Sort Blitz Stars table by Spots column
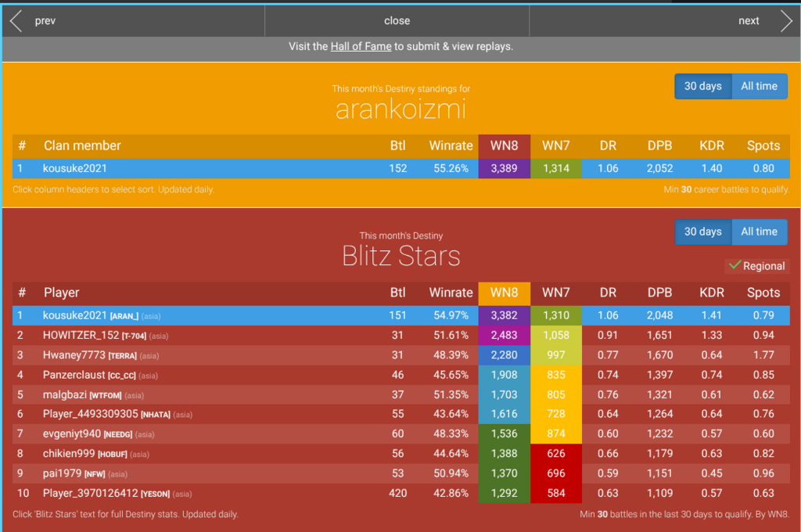 pyautogui.click(x=763, y=293)
